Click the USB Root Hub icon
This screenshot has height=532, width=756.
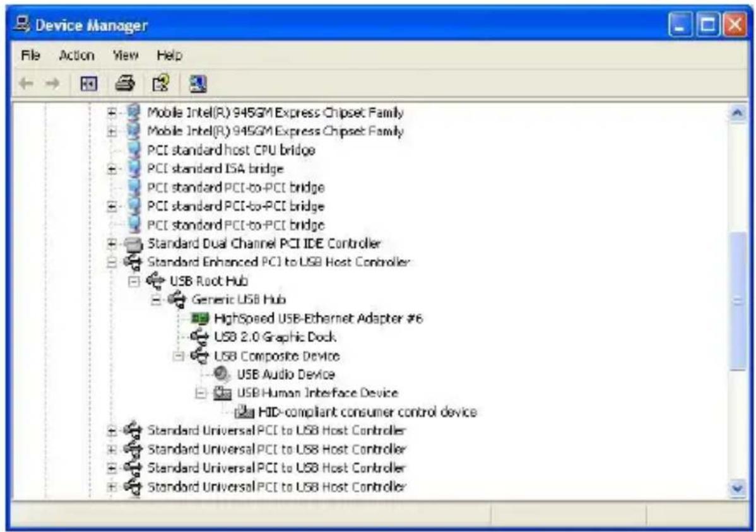click(155, 281)
